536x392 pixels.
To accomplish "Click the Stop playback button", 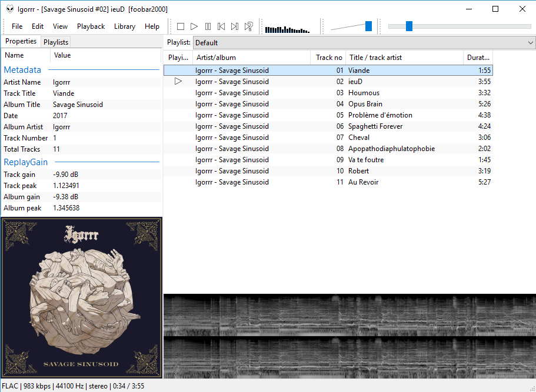I will pyautogui.click(x=181, y=26).
